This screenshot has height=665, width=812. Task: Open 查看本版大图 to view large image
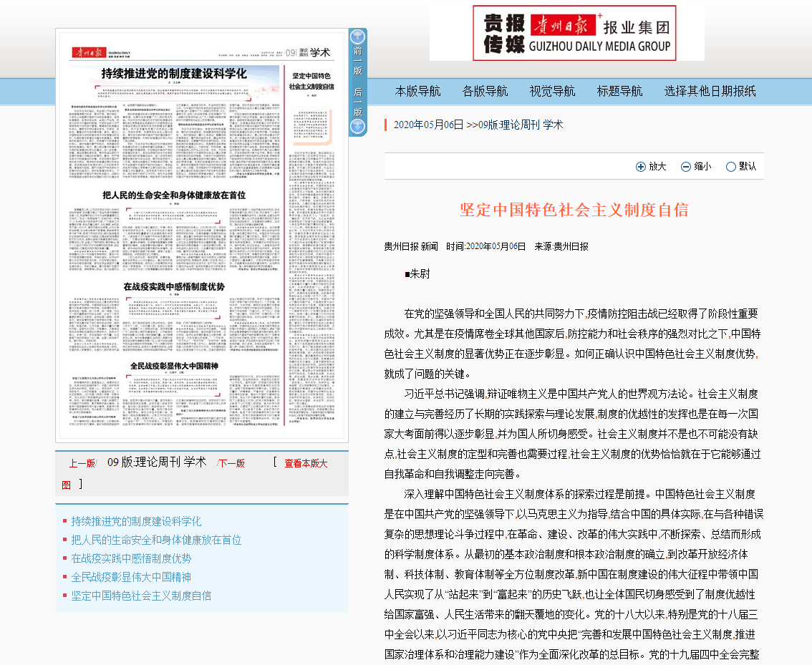click(x=306, y=463)
